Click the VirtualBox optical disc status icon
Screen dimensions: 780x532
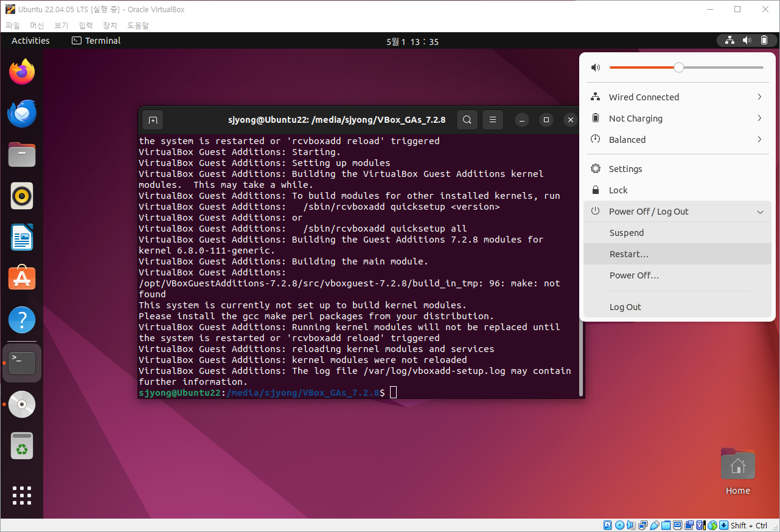tap(620, 525)
